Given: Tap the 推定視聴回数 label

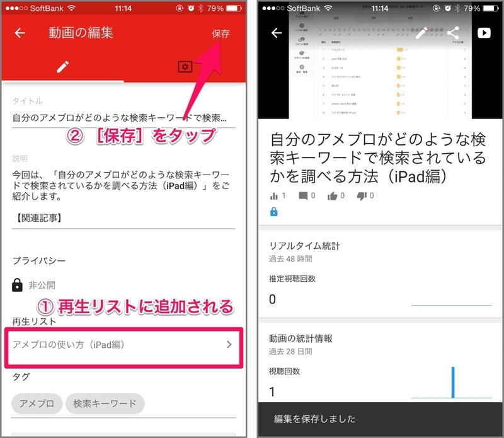Looking at the screenshot, I should coord(292,279).
